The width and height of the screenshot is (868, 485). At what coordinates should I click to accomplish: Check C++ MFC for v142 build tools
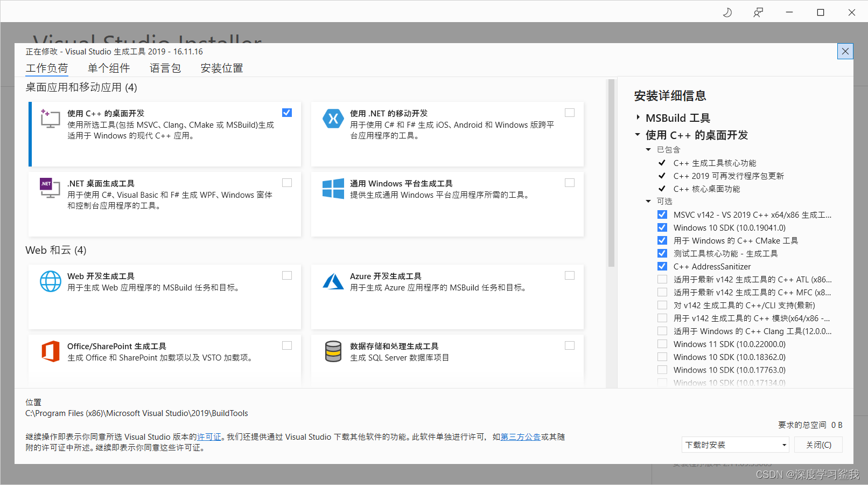tap(662, 292)
